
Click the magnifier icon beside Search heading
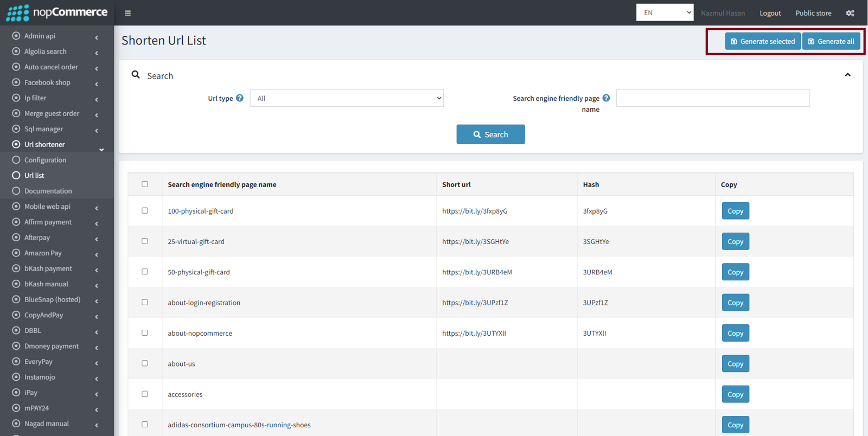point(136,75)
